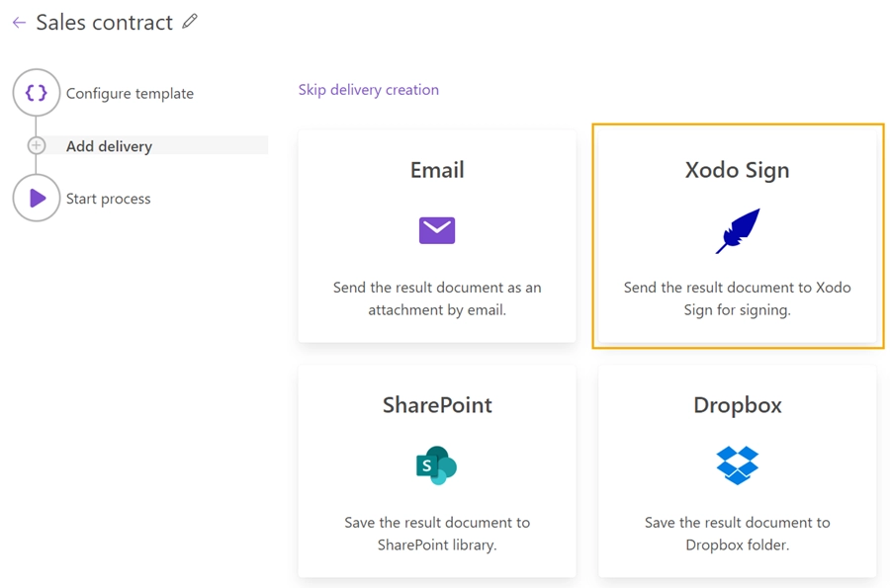Screen dimensions: 890x588
Task: Click the purple envelope Email icon
Action: [437, 230]
